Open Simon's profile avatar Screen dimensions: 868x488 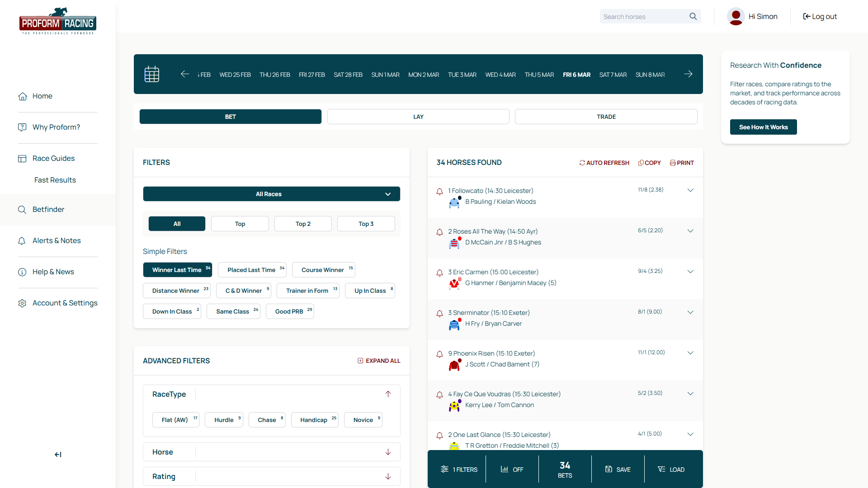coord(736,16)
